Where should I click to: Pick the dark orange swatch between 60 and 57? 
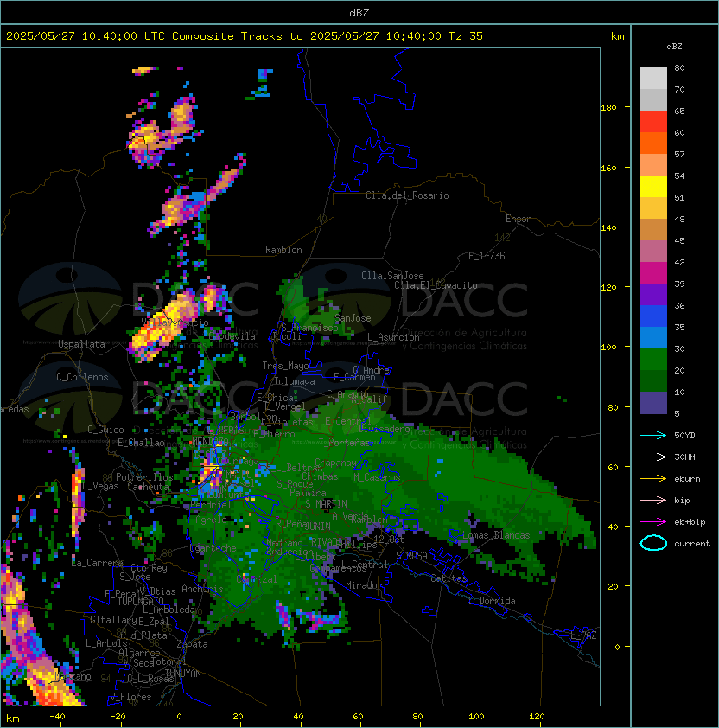pyautogui.click(x=653, y=143)
